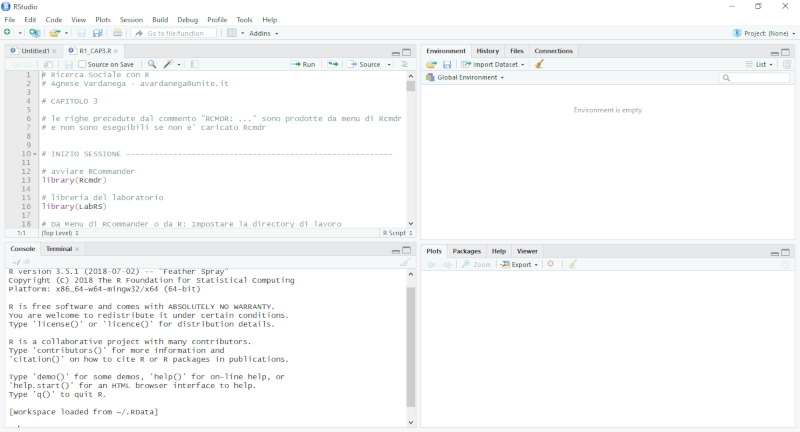Image resolution: width=800 pixels, height=432 pixels.
Task: Open the Session menu
Action: [131, 20]
